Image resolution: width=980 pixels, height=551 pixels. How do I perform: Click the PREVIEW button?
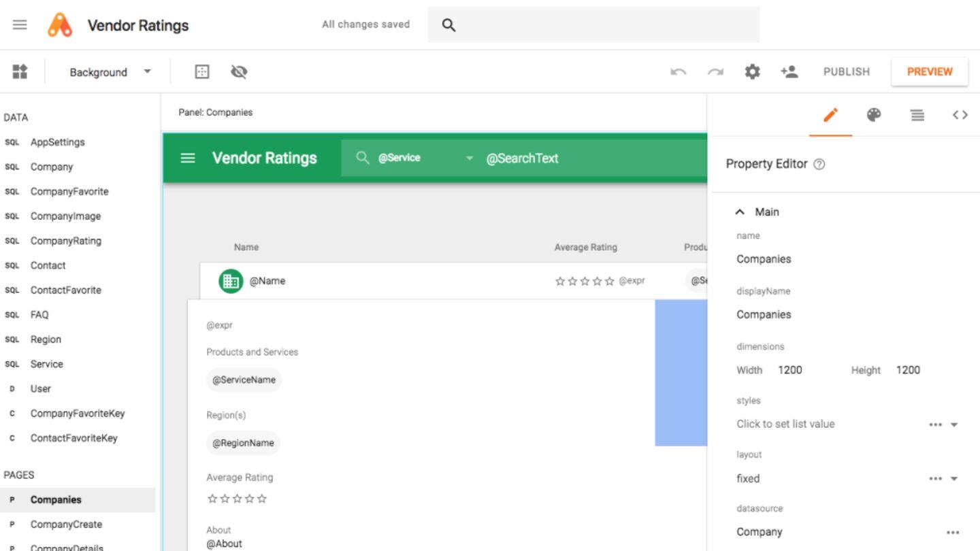tap(930, 71)
